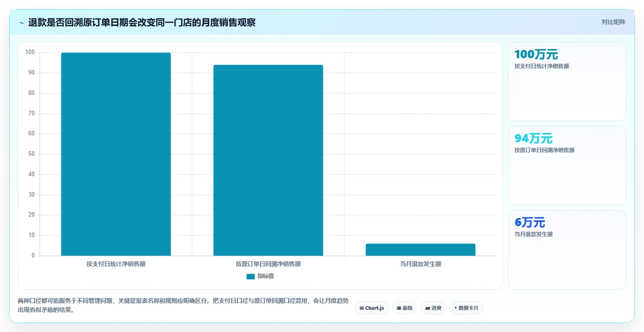Click the 当月退款发生额 bar
644x332 pixels.
(420, 250)
